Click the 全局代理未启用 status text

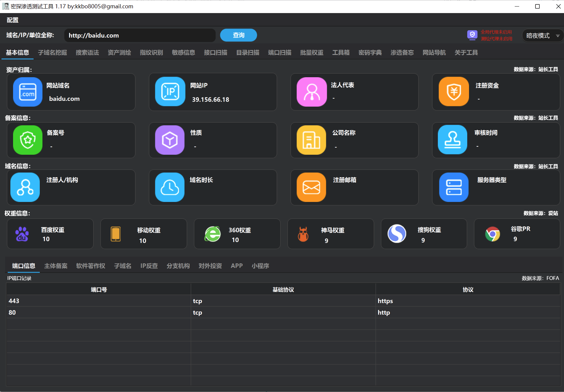(496, 32)
